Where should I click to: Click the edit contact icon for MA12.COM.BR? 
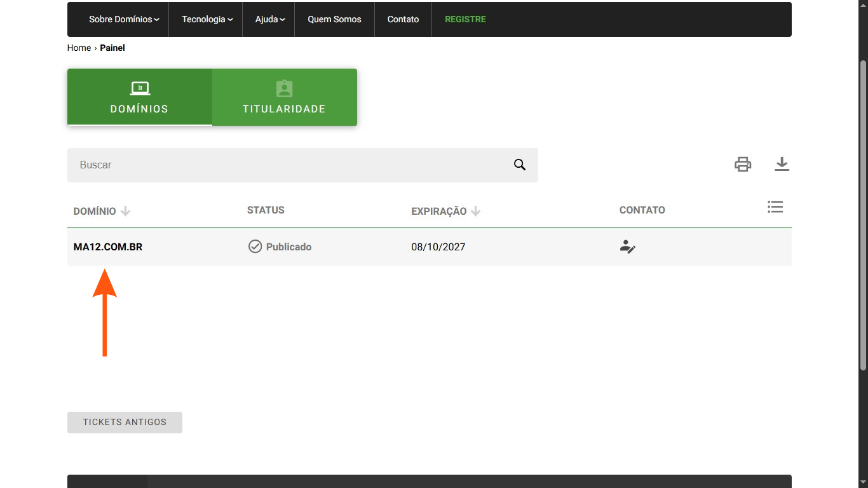[x=628, y=247]
